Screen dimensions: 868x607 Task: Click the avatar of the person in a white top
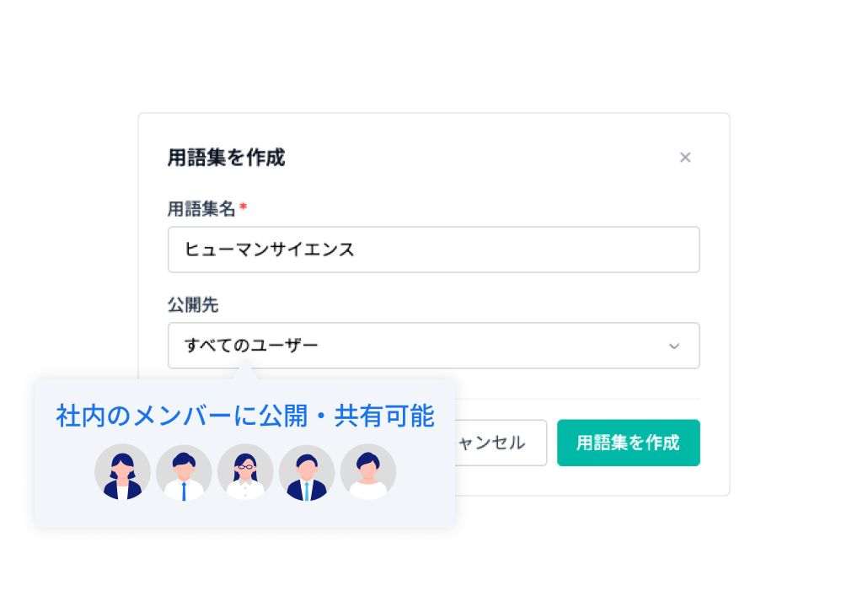click(x=368, y=472)
